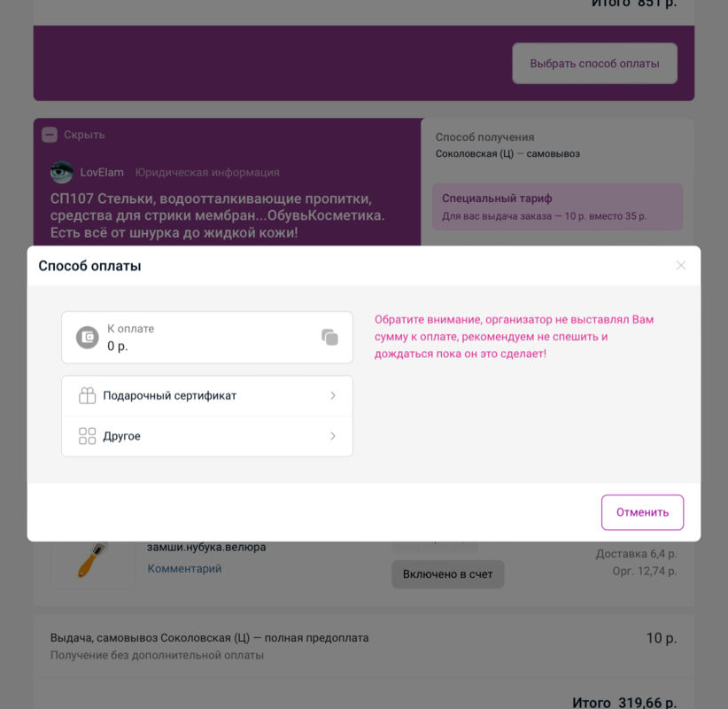Open Юридическая информация link
The image size is (728, 709).
point(207,172)
